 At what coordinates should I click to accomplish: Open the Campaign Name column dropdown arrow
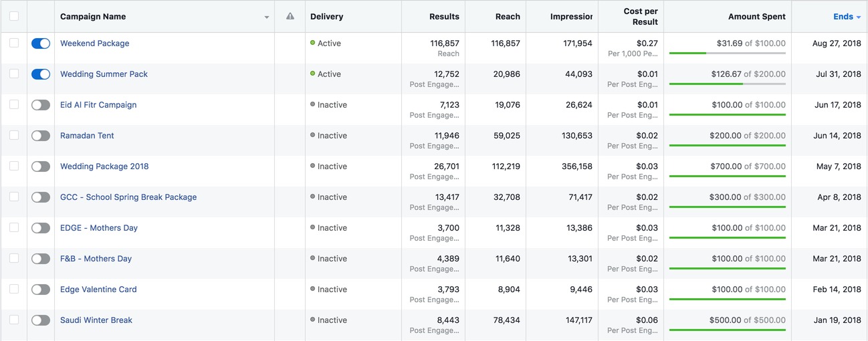tap(267, 17)
